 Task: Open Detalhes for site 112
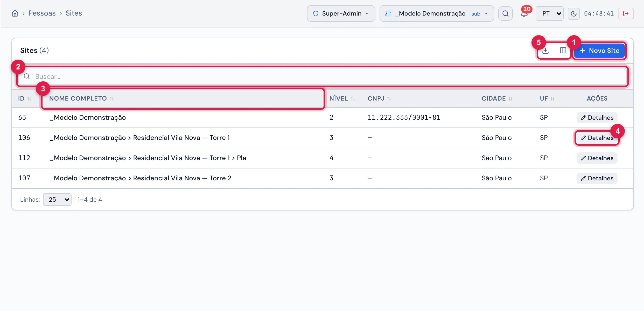click(597, 158)
